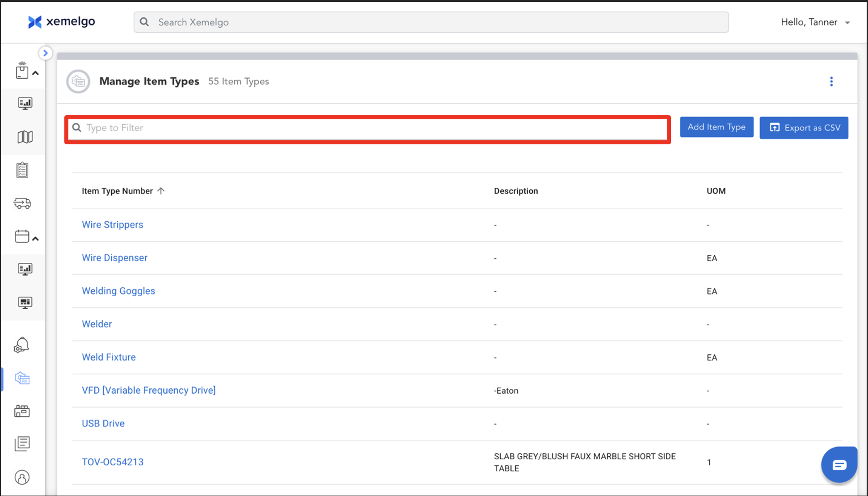Open the chat support bubble
Viewport: 868px width, 496px height.
[839, 465]
